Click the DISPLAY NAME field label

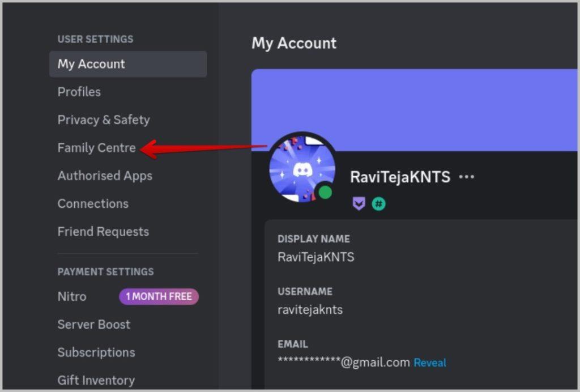point(314,239)
